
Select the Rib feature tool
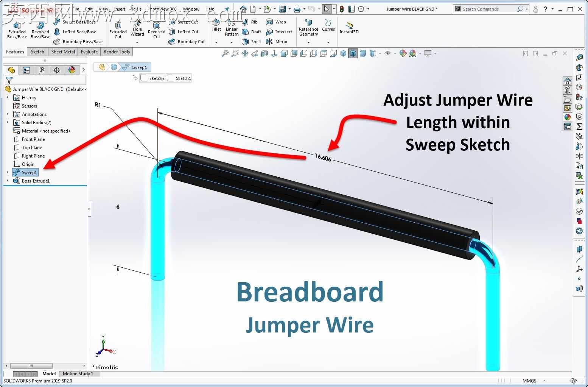pyautogui.click(x=250, y=22)
